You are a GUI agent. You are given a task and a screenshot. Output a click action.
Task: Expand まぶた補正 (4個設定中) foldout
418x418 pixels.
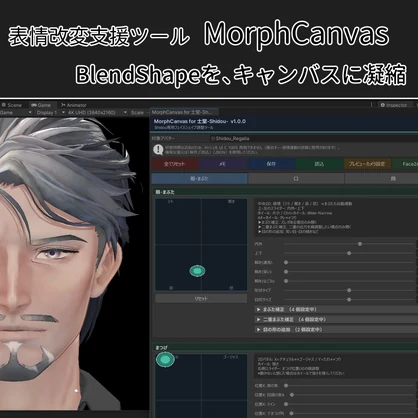[336, 309]
